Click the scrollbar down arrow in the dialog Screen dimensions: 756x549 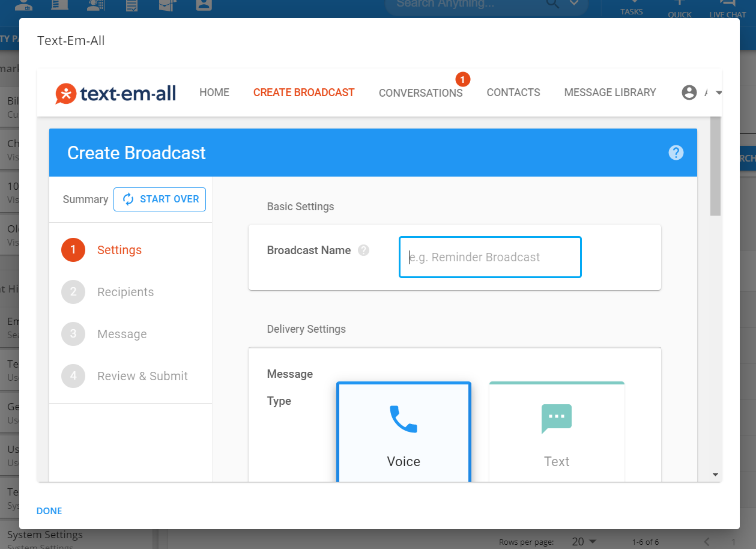tap(715, 475)
